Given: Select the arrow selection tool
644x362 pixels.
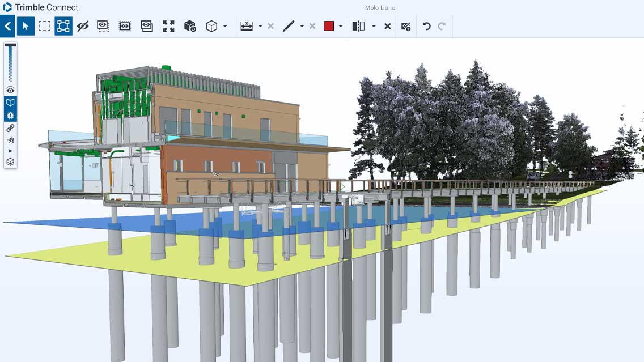Looking at the screenshot, I should 26,26.
